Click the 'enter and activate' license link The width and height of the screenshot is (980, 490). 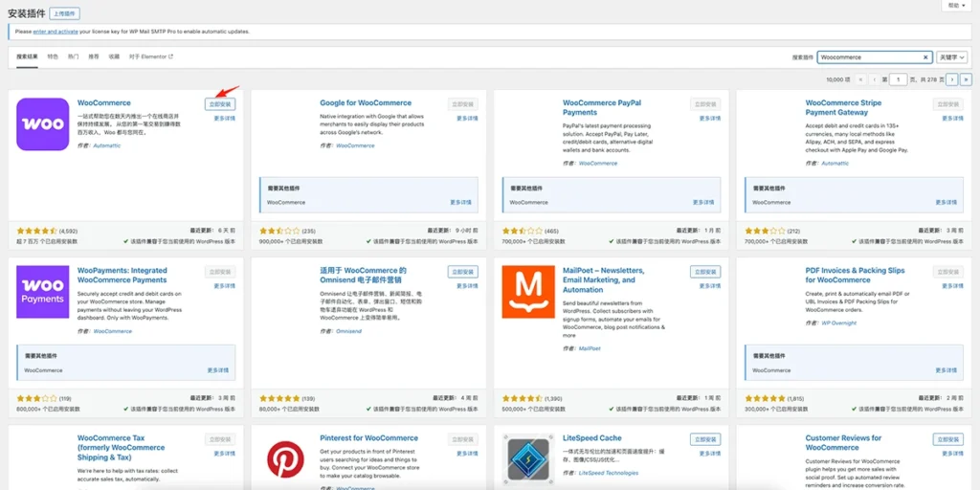[55, 32]
